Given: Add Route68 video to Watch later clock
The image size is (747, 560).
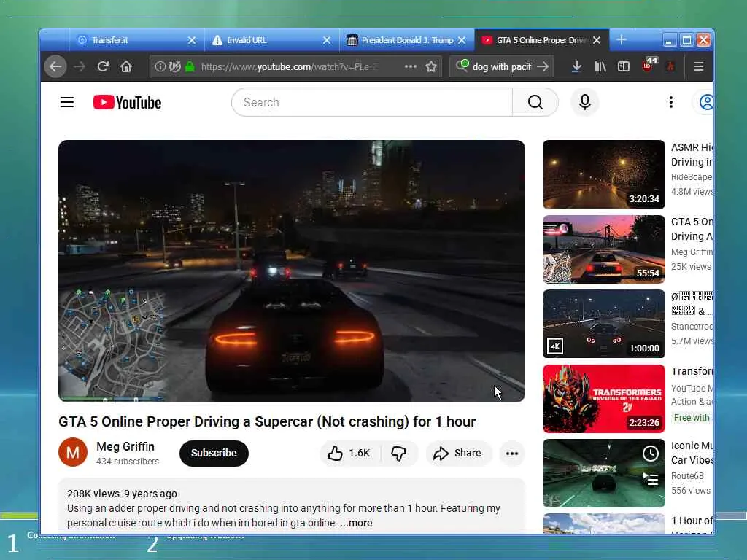Looking at the screenshot, I should point(650,454).
